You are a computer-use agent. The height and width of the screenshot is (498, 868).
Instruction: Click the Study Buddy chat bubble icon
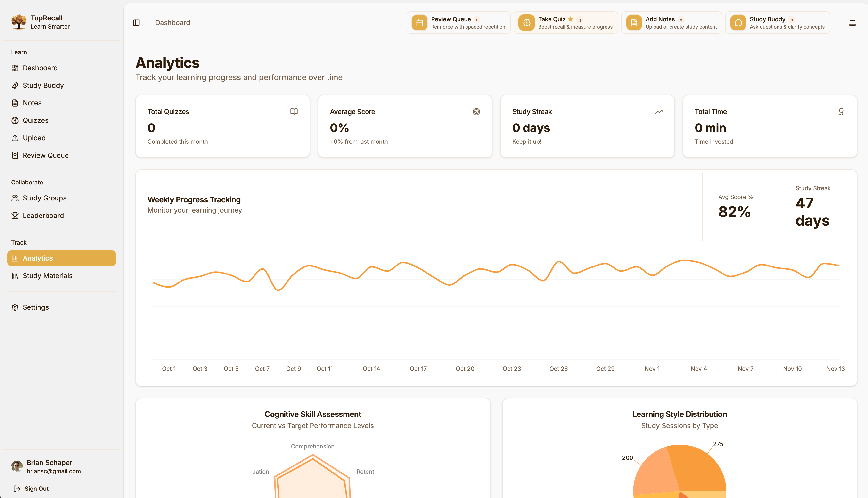click(738, 23)
